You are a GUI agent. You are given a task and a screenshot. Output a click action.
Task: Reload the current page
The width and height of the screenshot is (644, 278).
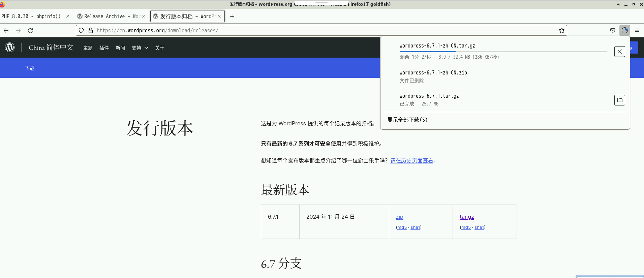point(30,30)
